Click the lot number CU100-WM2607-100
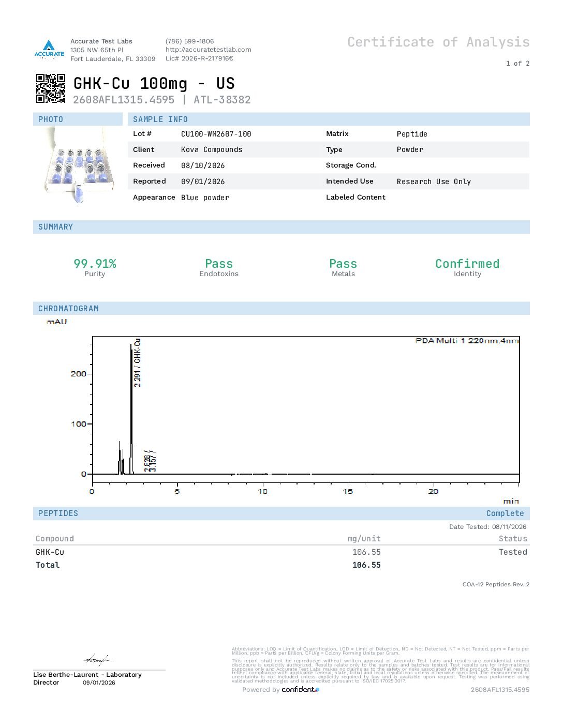 (216, 134)
